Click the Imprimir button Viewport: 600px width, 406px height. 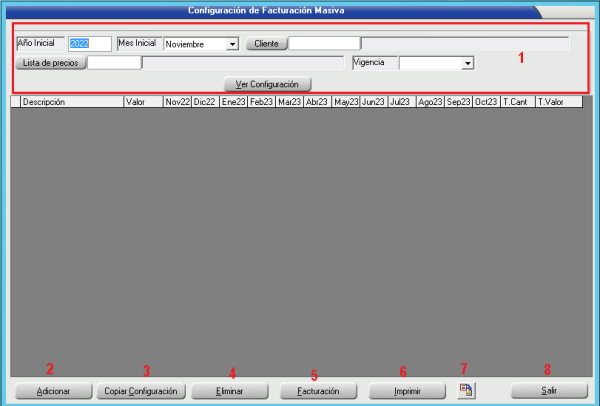[406, 390]
